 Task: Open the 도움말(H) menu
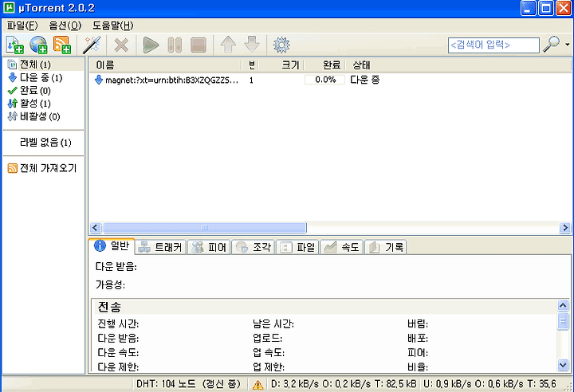click(x=112, y=25)
